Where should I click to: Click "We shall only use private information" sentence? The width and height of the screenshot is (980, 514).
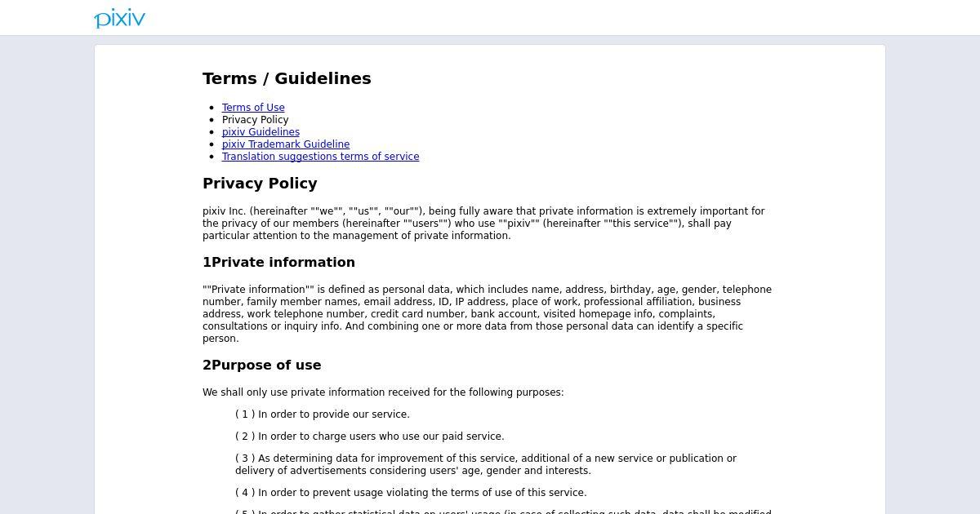point(383,392)
